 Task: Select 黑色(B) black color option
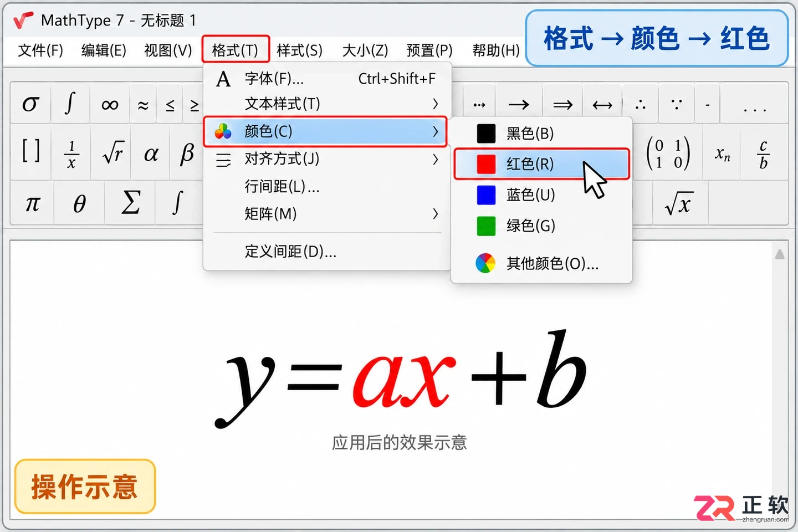pyautogui.click(x=541, y=134)
